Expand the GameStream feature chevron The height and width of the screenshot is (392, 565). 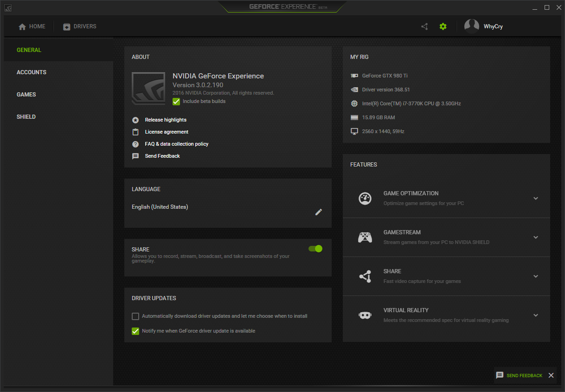pos(536,238)
